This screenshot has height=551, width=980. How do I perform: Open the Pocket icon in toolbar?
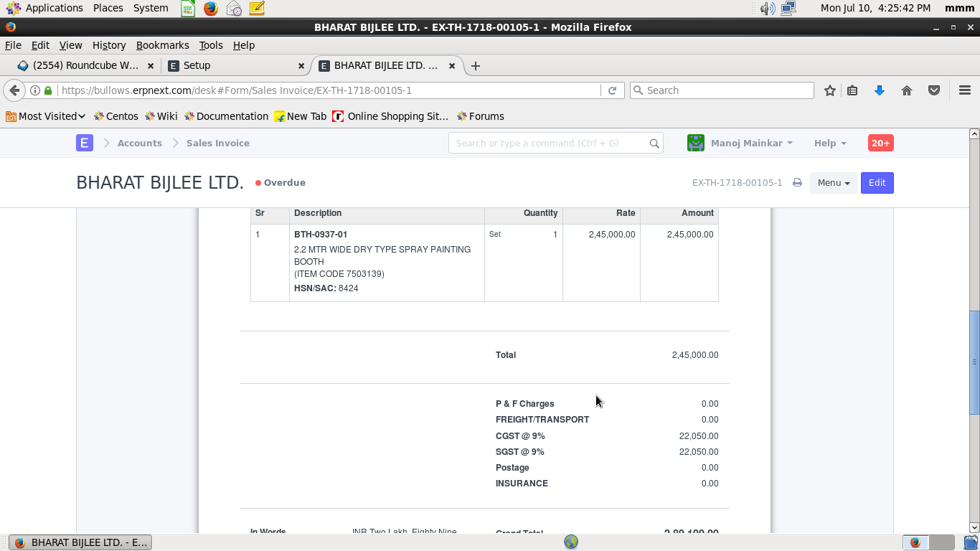[934, 90]
